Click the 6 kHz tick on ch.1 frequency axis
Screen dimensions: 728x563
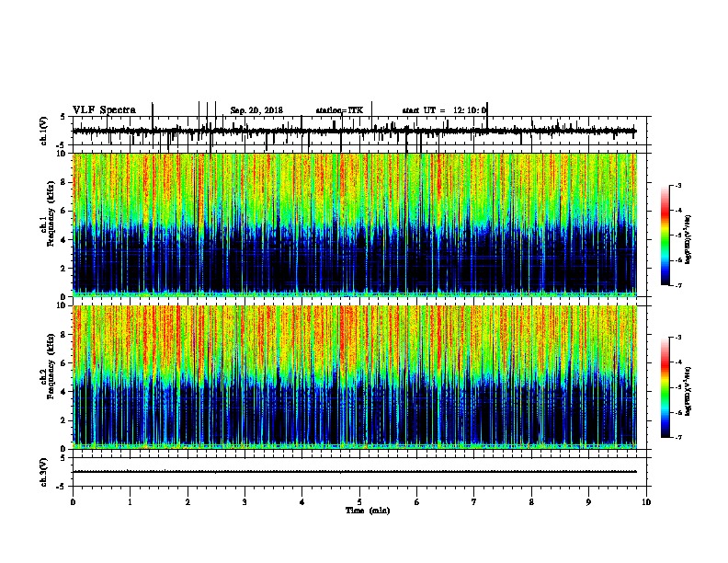coord(63,212)
